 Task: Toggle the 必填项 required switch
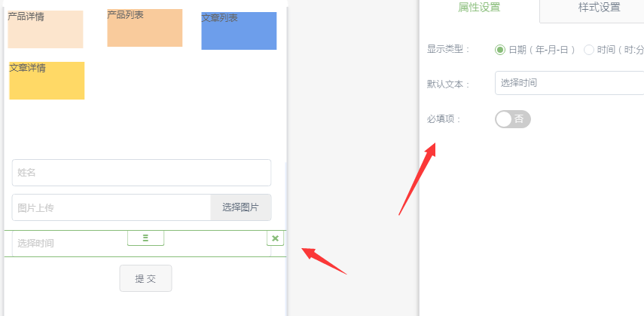tap(513, 119)
